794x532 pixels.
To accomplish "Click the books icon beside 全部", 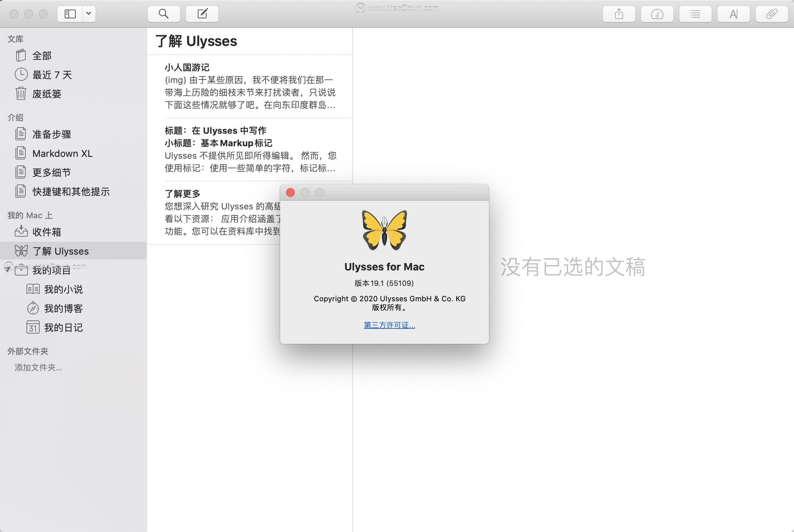I will click(21, 55).
